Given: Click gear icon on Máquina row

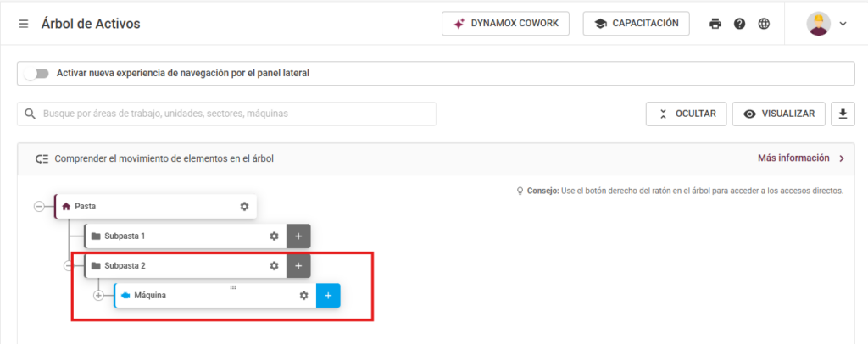Looking at the screenshot, I should 303,295.
